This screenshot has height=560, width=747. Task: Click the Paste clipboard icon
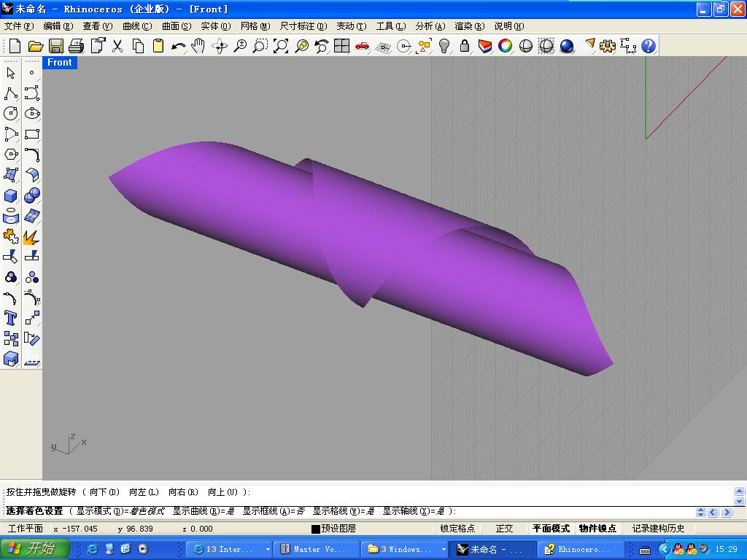coord(158,46)
